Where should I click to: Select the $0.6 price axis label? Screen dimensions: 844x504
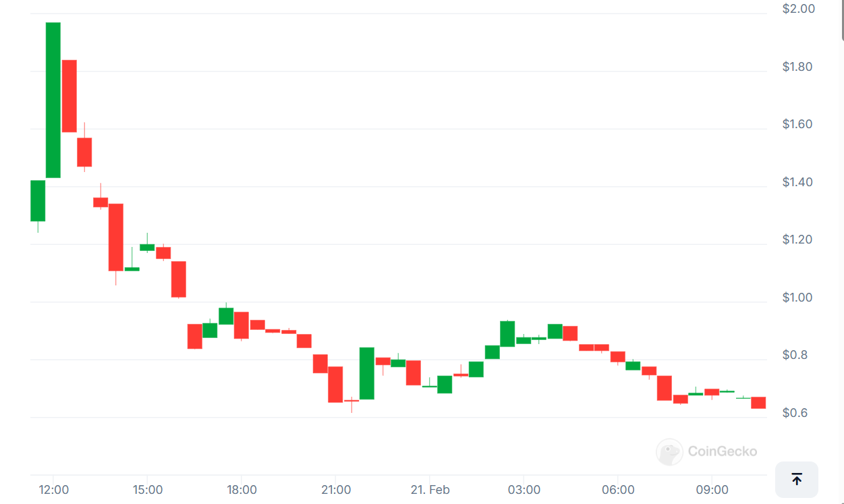click(795, 413)
